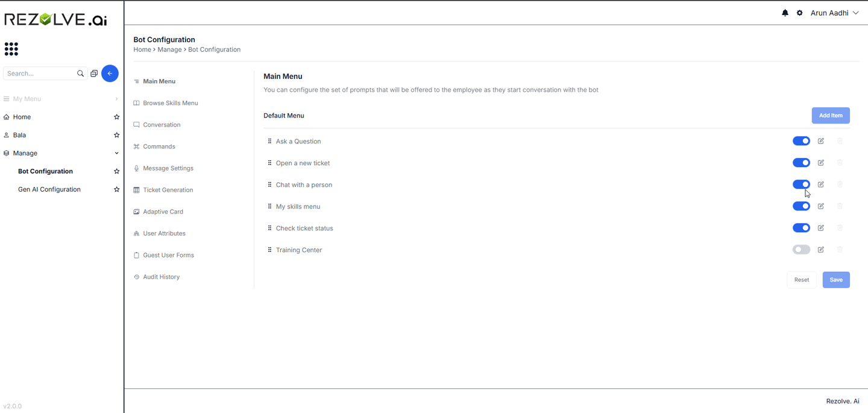The width and height of the screenshot is (868, 413).
Task: Edit the Open a new ticket item
Action: pos(821,163)
